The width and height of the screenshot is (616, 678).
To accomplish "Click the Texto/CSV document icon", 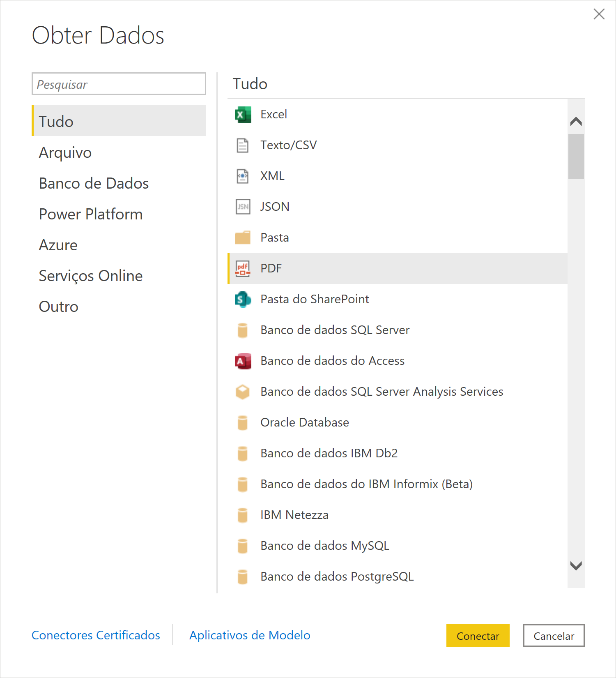I will coord(243,145).
